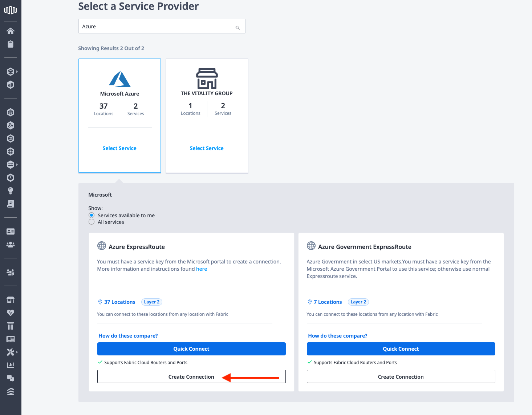Go to Home via sidebar house icon
The width and height of the screenshot is (532, 415).
click(11, 31)
